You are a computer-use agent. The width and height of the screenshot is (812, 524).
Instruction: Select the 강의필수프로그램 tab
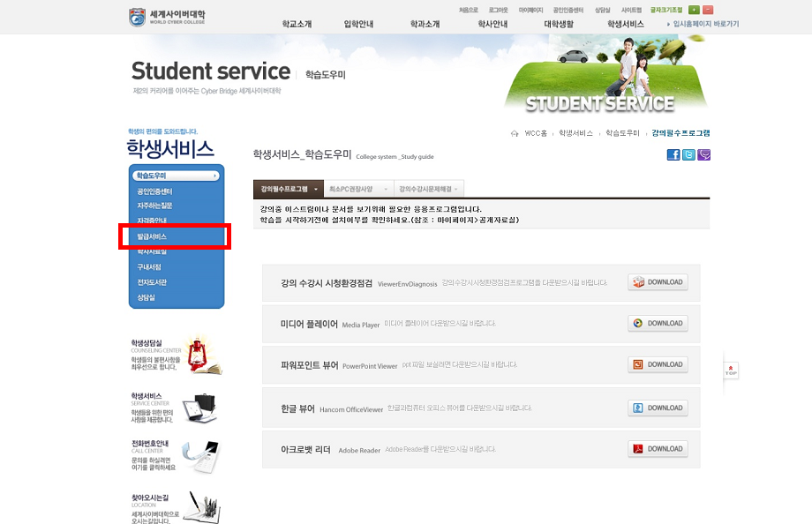click(289, 189)
